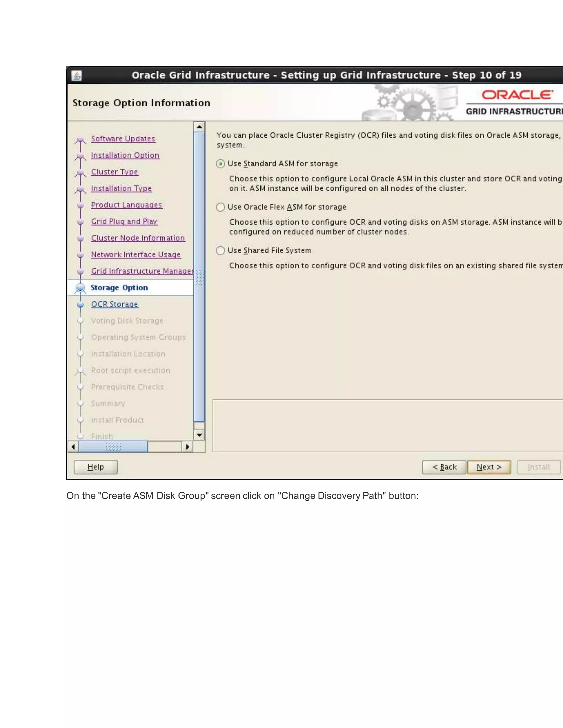The height and width of the screenshot is (728, 563).
Task: Click the Cluster Type step marker icon
Action: point(80,173)
